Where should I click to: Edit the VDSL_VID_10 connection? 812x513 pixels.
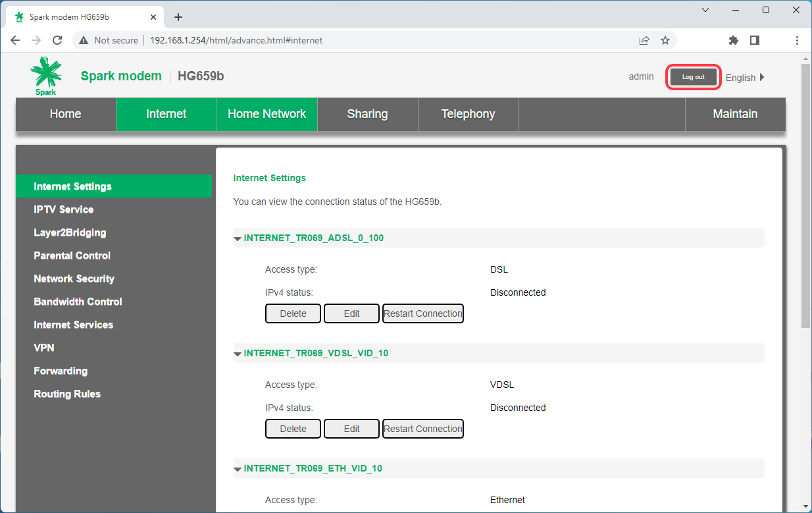pyautogui.click(x=351, y=429)
